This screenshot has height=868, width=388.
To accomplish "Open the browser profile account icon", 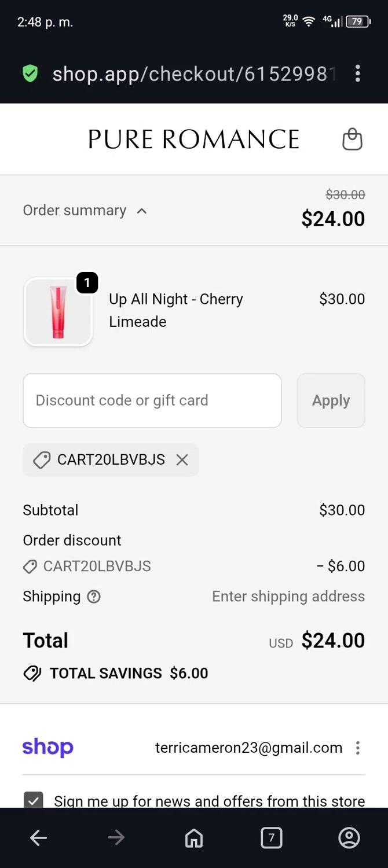I will click(349, 837).
